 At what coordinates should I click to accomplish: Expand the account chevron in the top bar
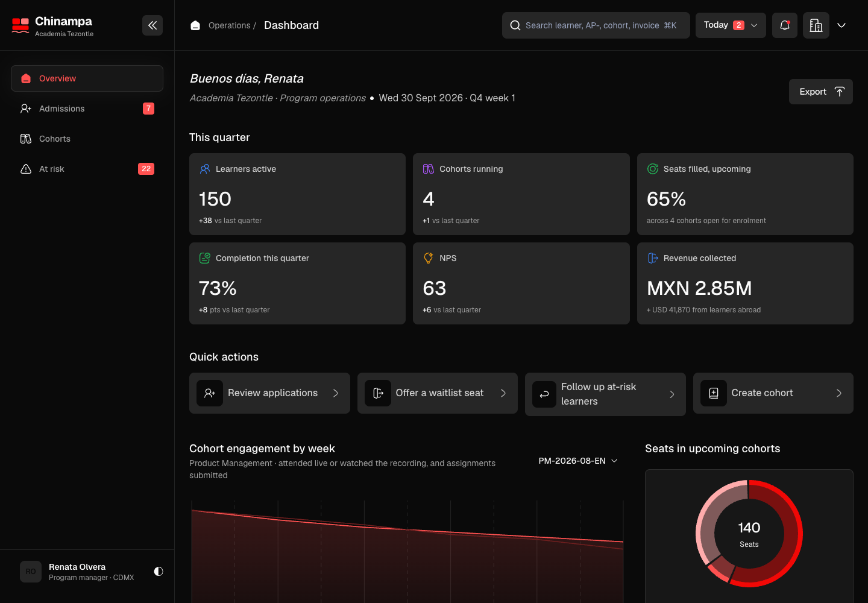(x=841, y=25)
